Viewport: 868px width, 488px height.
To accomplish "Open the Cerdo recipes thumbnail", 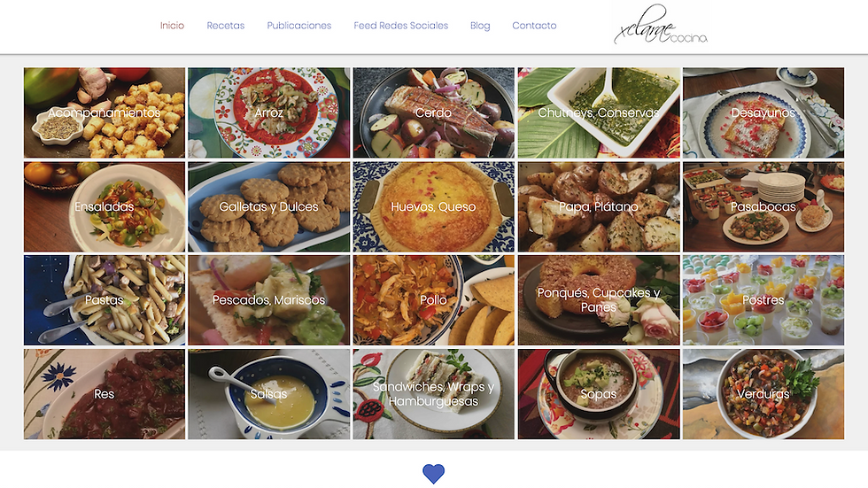I will [x=433, y=112].
